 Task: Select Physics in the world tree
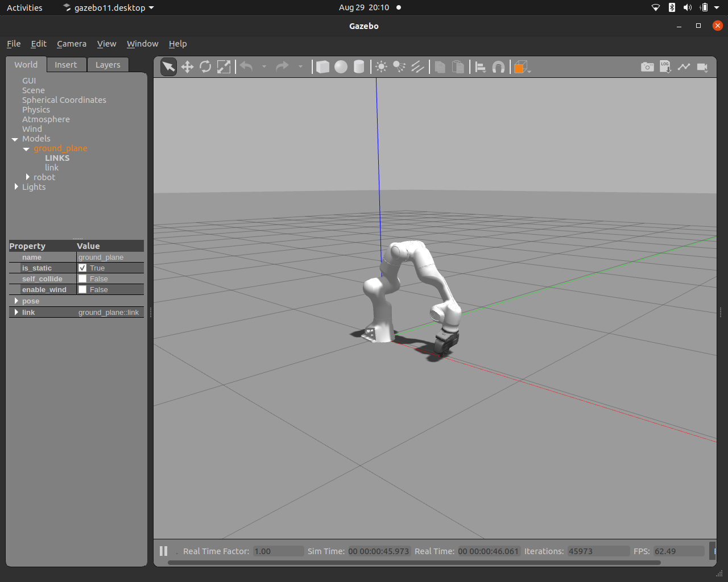36,110
